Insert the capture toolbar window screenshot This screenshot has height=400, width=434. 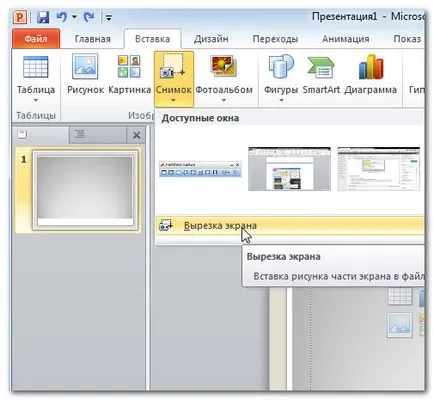pos(200,169)
